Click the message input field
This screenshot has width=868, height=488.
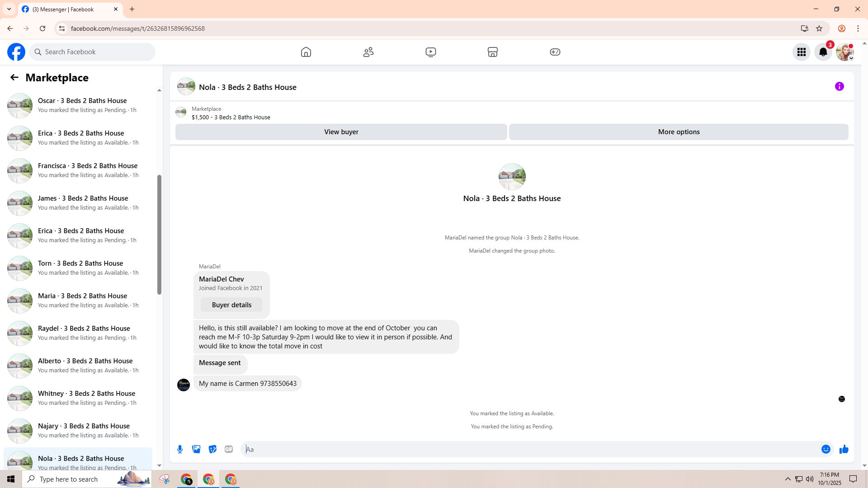531,449
